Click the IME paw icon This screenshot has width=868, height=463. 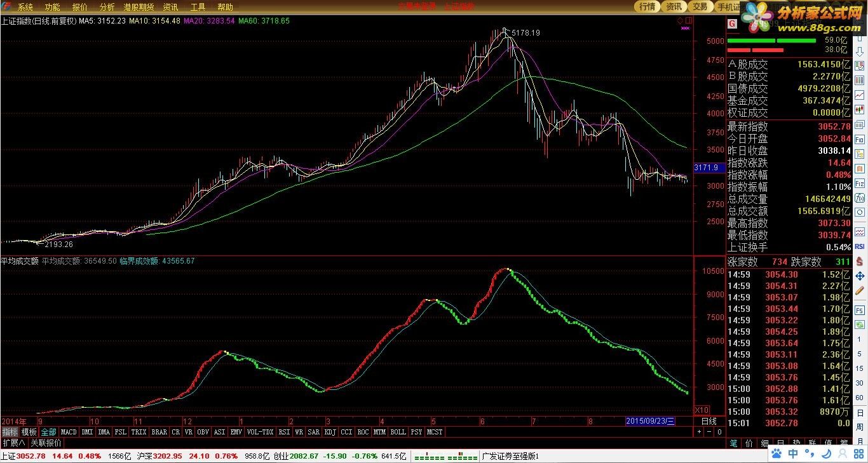point(776,453)
